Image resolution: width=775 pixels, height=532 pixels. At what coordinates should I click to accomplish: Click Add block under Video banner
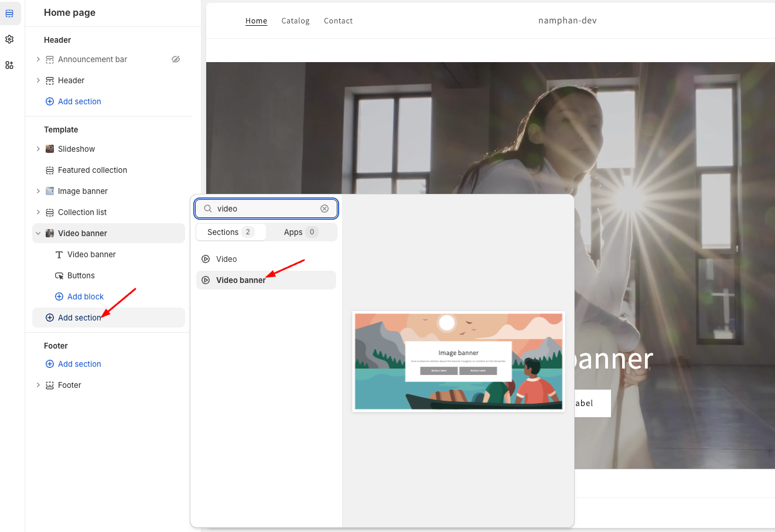pyautogui.click(x=79, y=296)
